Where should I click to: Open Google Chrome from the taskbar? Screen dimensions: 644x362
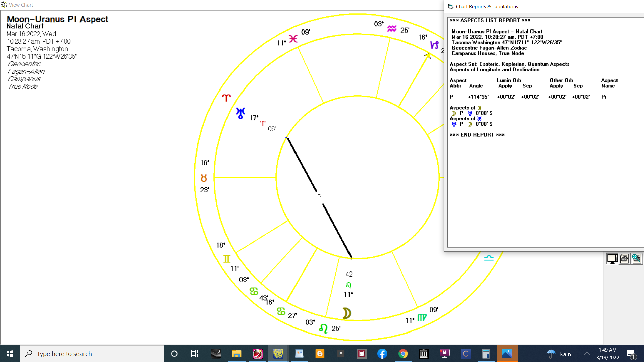[x=403, y=354]
